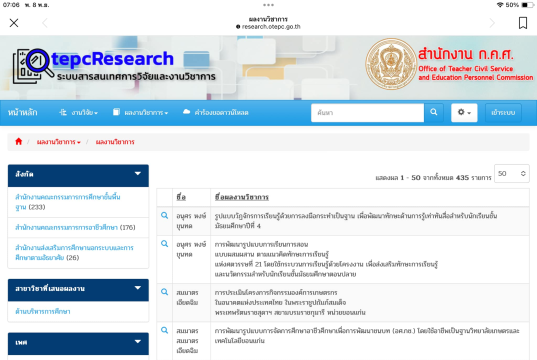View details of the การพัฒนารูปแบบการเรียนการสอน row magnifier
This screenshot has height=360, width=537.
point(164,244)
